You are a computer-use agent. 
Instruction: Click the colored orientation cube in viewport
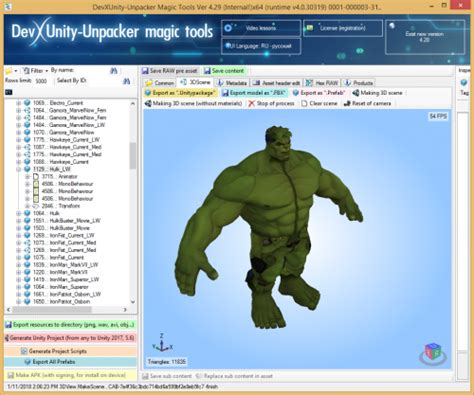click(433, 353)
